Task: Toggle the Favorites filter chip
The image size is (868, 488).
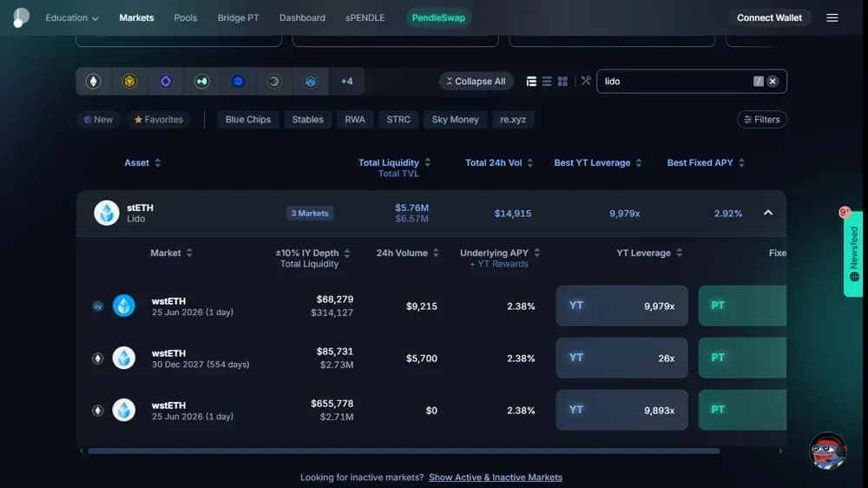Action: [158, 120]
